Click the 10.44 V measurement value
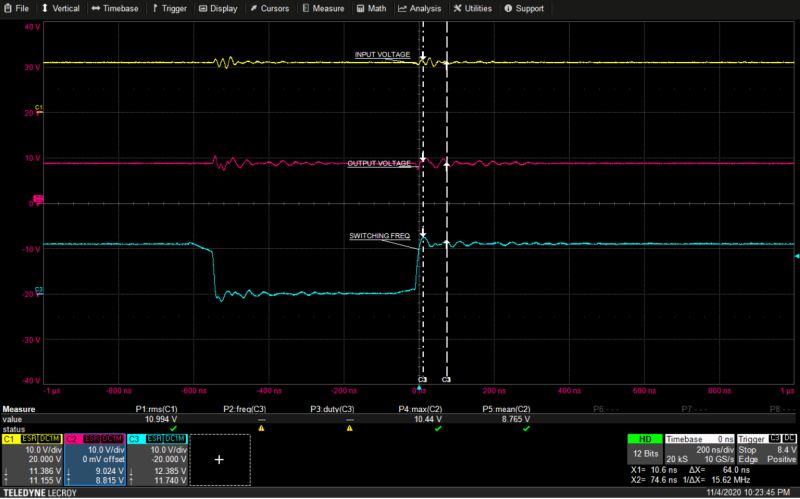800x499 pixels. [x=428, y=419]
